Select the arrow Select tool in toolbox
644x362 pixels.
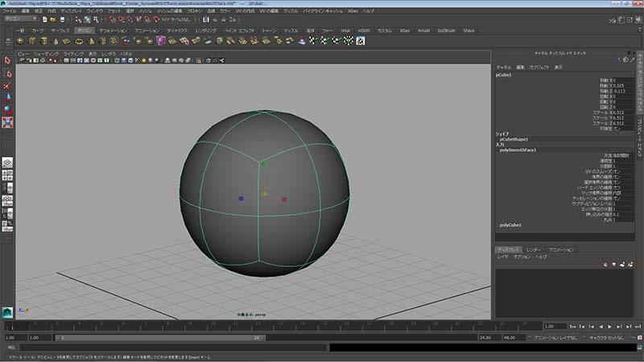pos(7,60)
